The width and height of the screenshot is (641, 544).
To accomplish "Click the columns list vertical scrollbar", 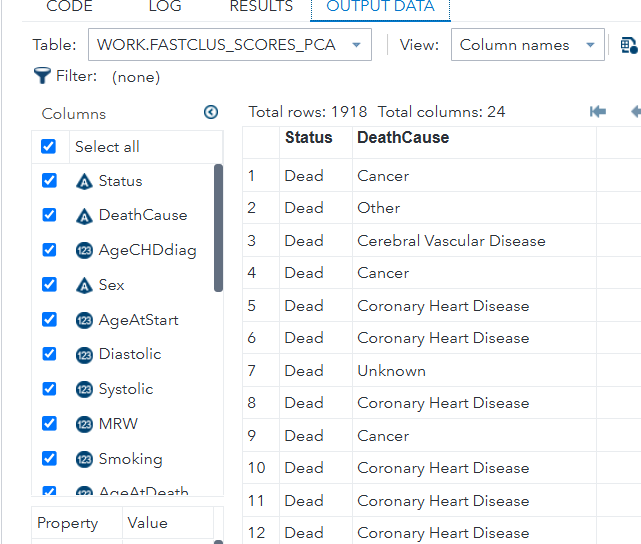I will click(x=218, y=228).
